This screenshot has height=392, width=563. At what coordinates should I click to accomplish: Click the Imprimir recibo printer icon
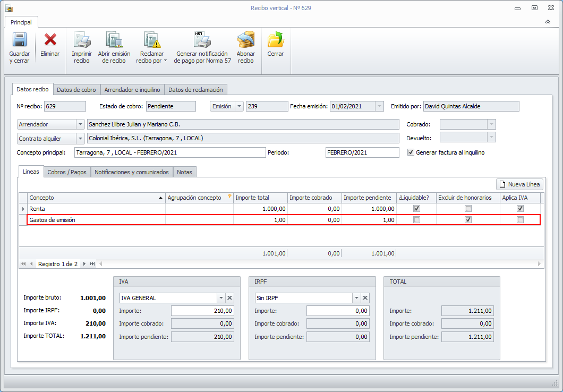(x=82, y=40)
